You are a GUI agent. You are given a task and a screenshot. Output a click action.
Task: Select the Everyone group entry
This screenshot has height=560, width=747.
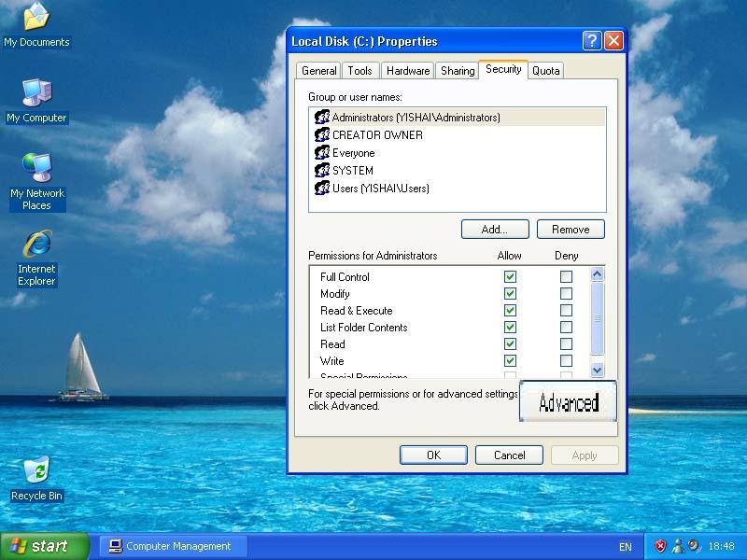(353, 153)
